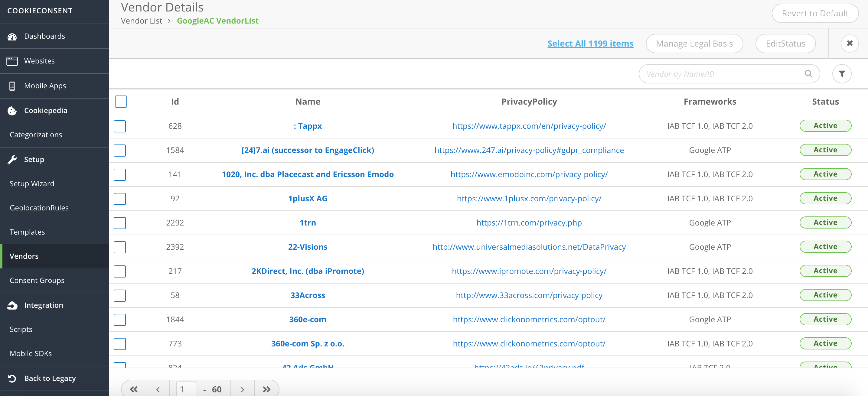This screenshot has height=396, width=868.
Task: Click the Frameworks column header
Action: (x=710, y=102)
